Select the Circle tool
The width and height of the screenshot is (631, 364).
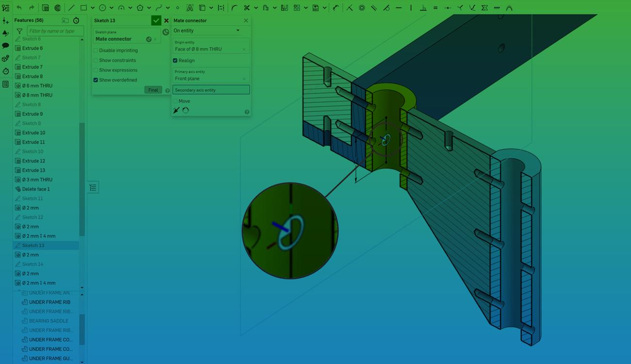102,7
